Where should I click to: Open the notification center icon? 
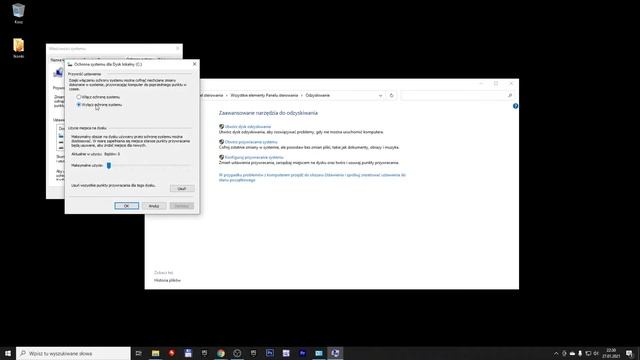[629, 353]
